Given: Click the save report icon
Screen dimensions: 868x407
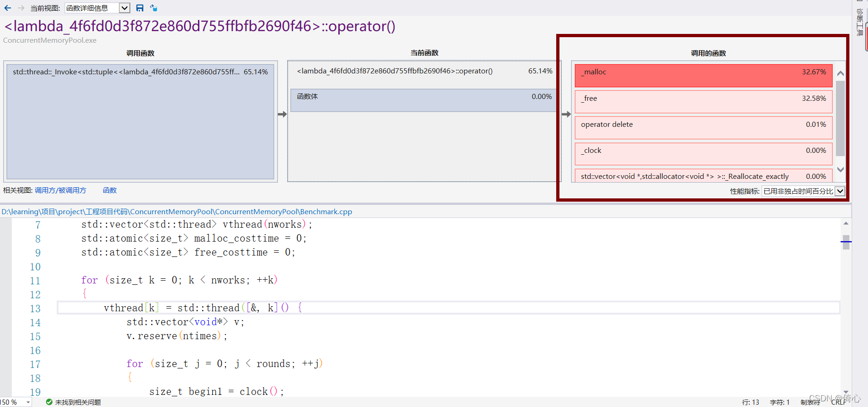Looking at the screenshot, I should 140,8.
